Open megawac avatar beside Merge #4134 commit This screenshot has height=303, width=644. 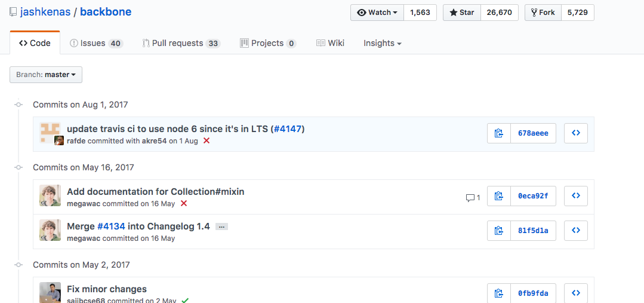click(x=50, y=230)
